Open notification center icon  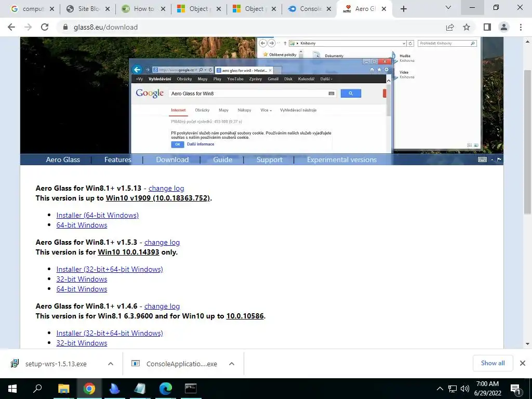click(516, 389)
